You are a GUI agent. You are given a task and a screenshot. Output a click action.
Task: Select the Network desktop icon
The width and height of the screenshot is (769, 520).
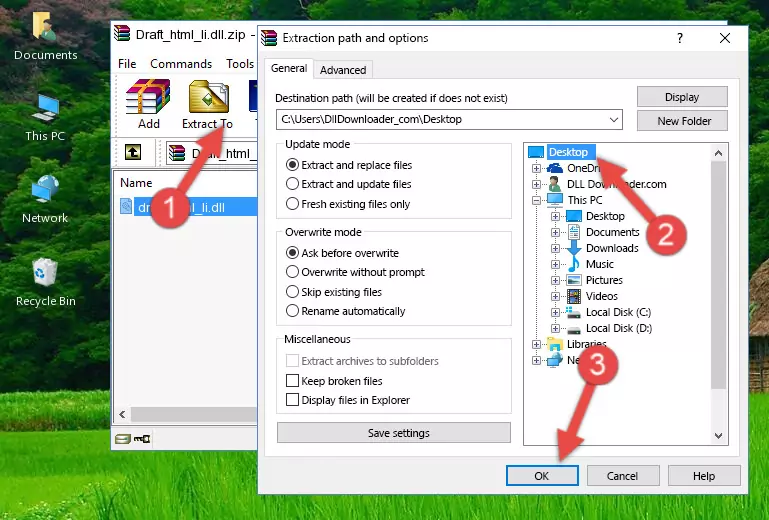tap(45, 189)
